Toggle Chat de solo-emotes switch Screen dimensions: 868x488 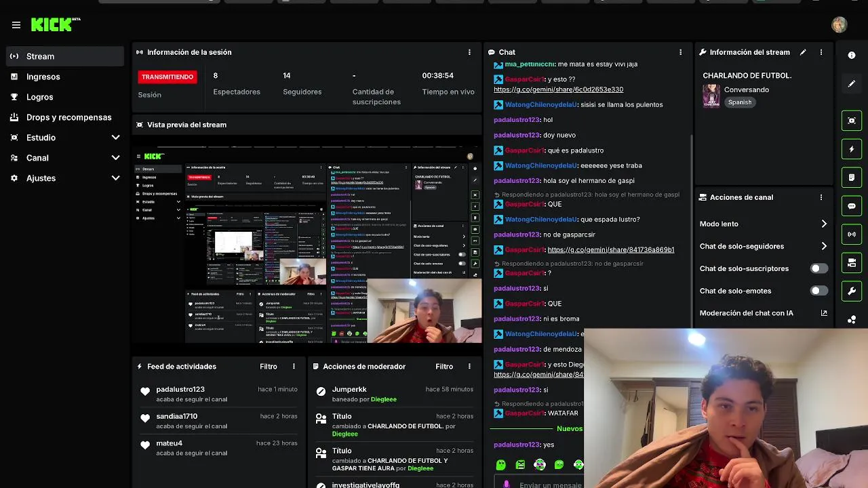point(819,291)
